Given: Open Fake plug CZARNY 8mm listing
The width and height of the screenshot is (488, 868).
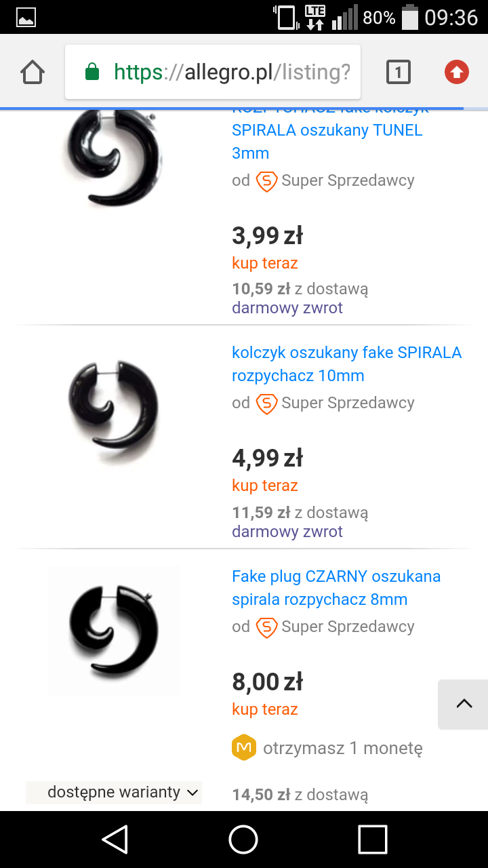Looking at the screenshot, I should click(x=336, y=588).
